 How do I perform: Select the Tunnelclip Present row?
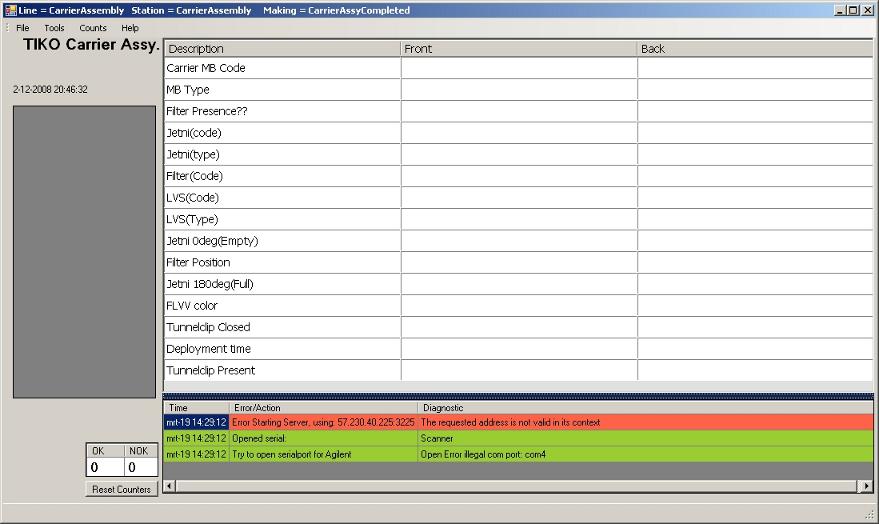tap(519, 370)
